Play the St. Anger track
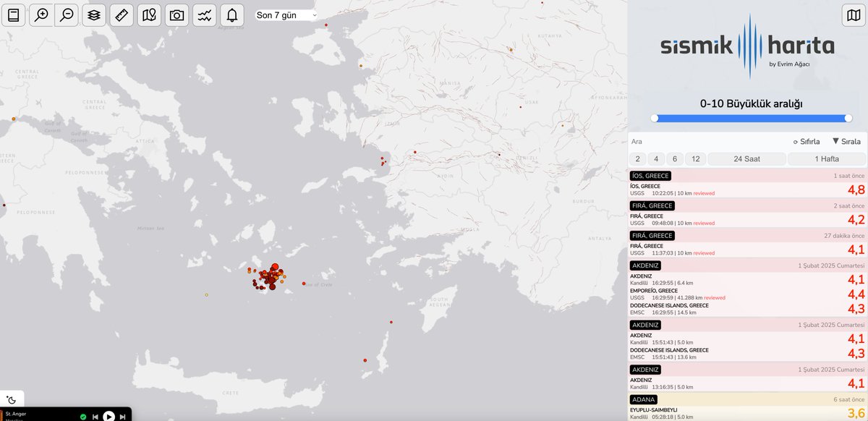Image resolution: width=868 pixels, height=421 pixels. tap(109, 416)
